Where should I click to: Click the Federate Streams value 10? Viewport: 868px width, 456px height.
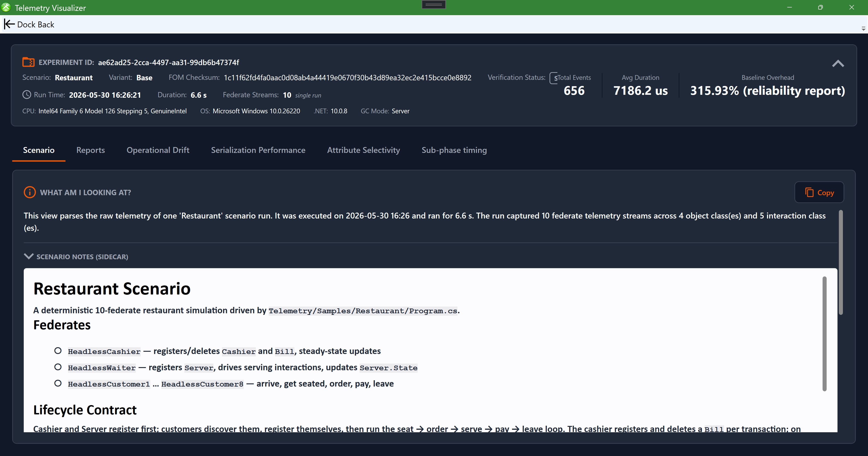(287, 95)
